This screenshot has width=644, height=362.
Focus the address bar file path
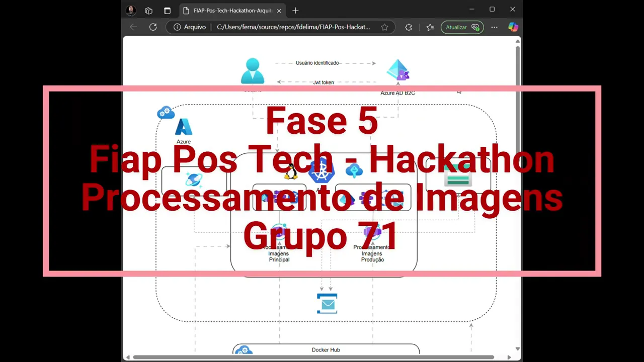(x=293, y=27)
